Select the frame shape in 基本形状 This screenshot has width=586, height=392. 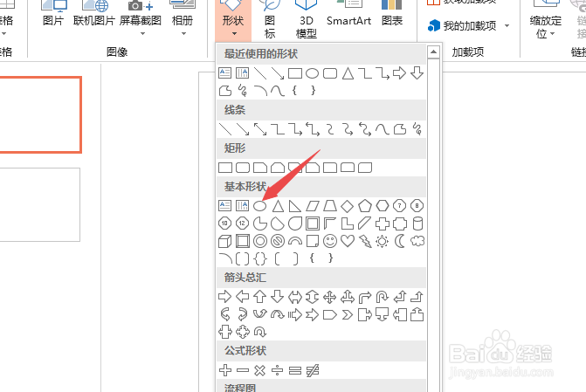pyautogui.click(x=313, y=224)
